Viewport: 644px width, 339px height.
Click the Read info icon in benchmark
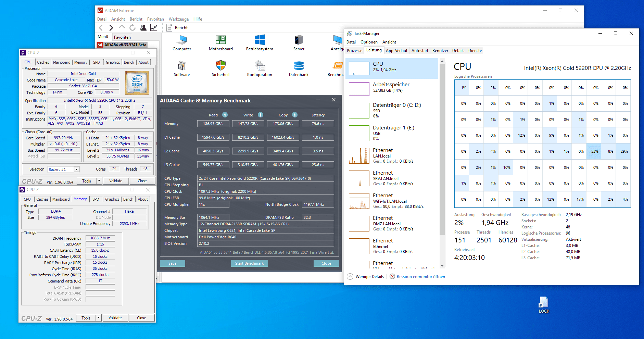pyautogui.click(x=225, y=115)
